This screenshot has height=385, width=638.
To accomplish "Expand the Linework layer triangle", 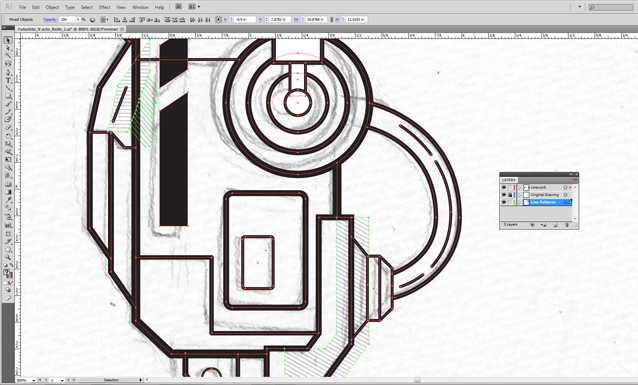I will pyautogui.click(x=519, y=187).
